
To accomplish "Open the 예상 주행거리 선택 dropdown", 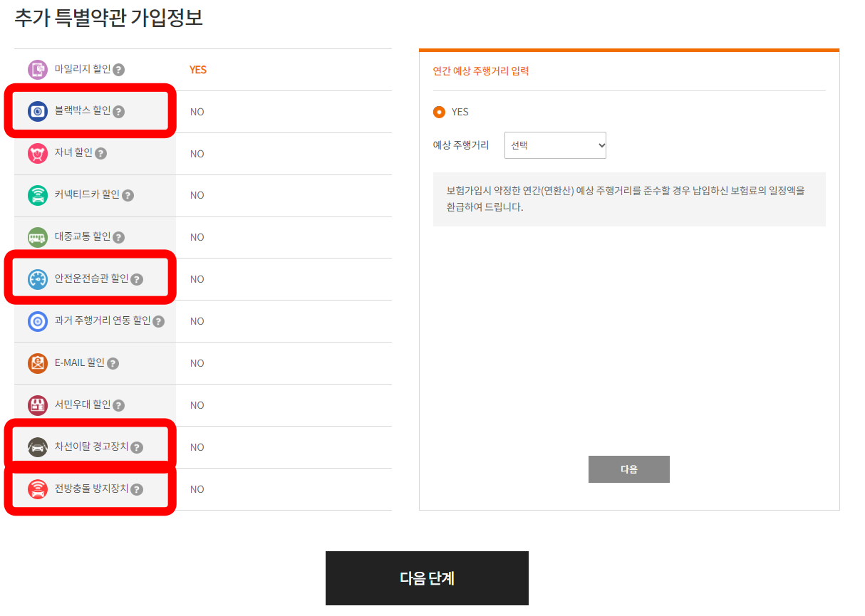I will pos(555,145).
